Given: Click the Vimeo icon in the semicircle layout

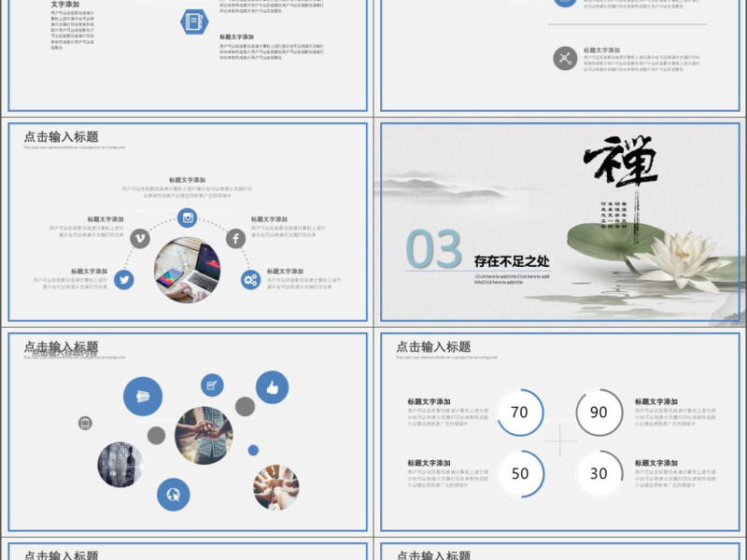Looking at the screenshot, I should point(138,237).
